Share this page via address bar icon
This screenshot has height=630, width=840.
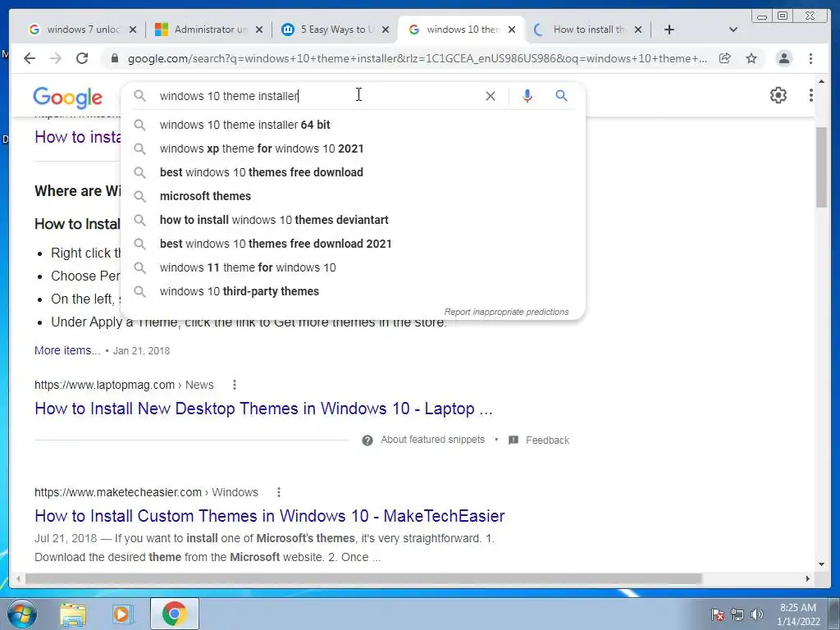click(725, 58)
